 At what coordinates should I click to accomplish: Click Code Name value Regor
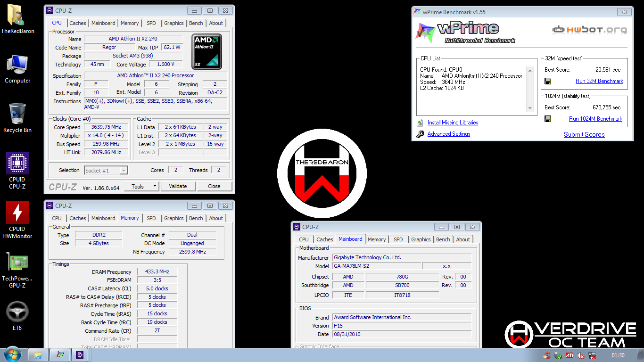point(109,47)
